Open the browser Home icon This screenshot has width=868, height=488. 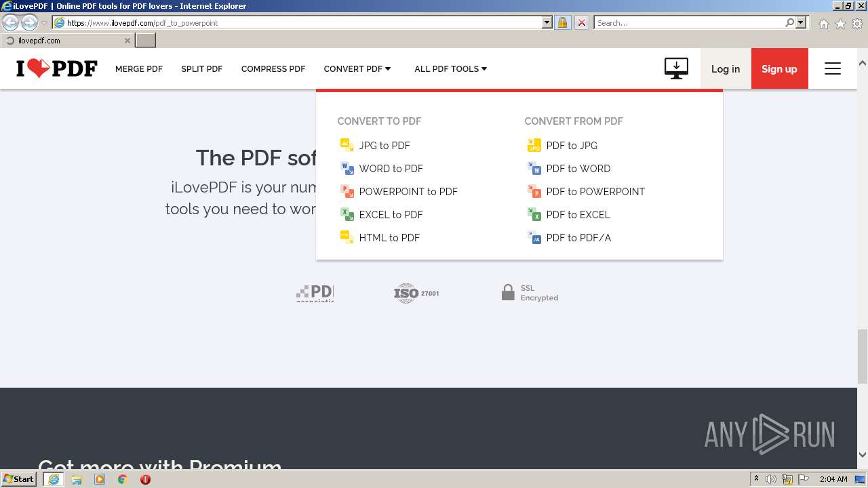[823, 24]
